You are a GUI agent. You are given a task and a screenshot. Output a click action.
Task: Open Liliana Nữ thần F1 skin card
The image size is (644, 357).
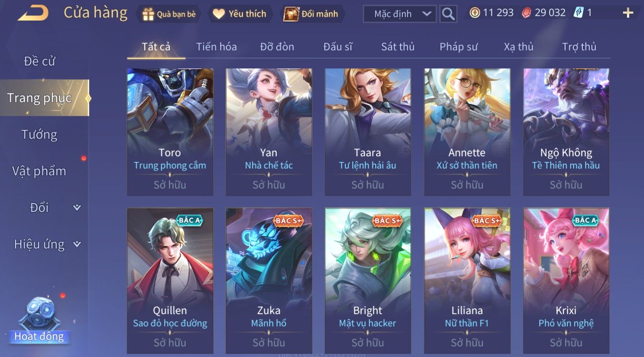467,280
